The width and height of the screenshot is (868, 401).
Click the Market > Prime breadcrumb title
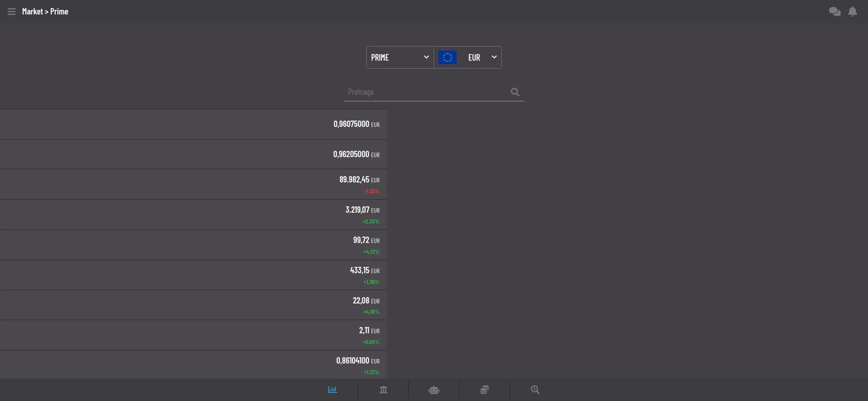[45, 12]
